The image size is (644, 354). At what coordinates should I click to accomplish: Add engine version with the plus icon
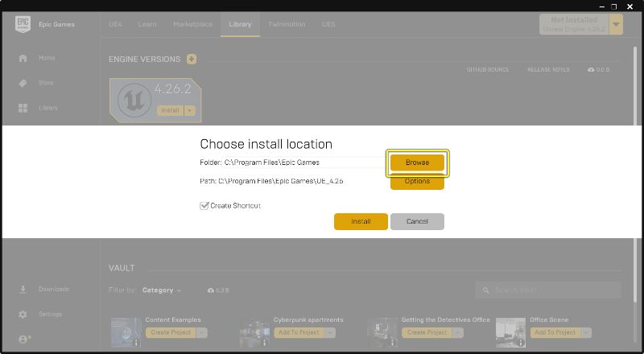pos(192,60)
